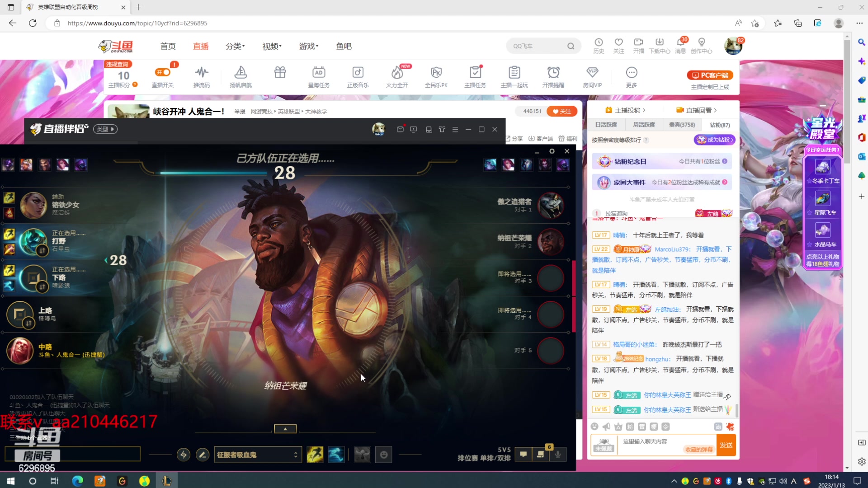Click the 梗 meme chat icon
This screenshot has width=868, height=488.
click(654, 427)
